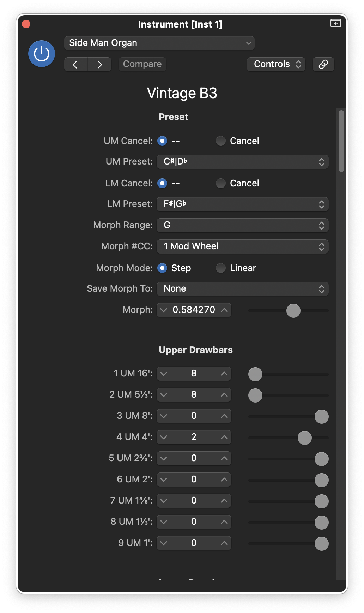Click the 'Save Morph To:' label

(x=120, y=289)
